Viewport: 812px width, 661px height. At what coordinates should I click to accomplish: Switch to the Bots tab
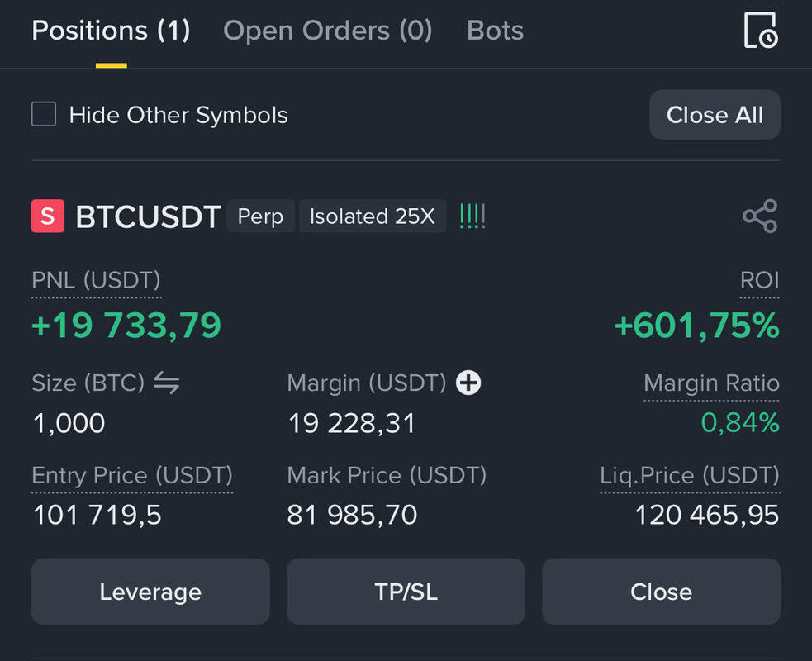pyautogui.click(x=495, y=31)
